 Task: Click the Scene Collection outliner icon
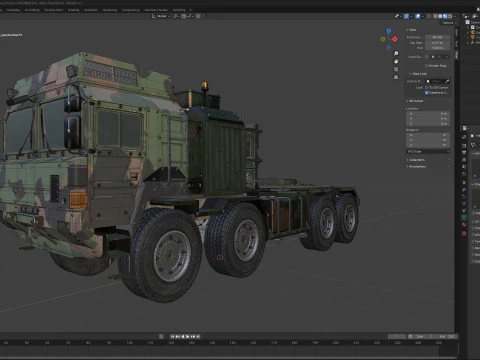click(x=467, y=22)
